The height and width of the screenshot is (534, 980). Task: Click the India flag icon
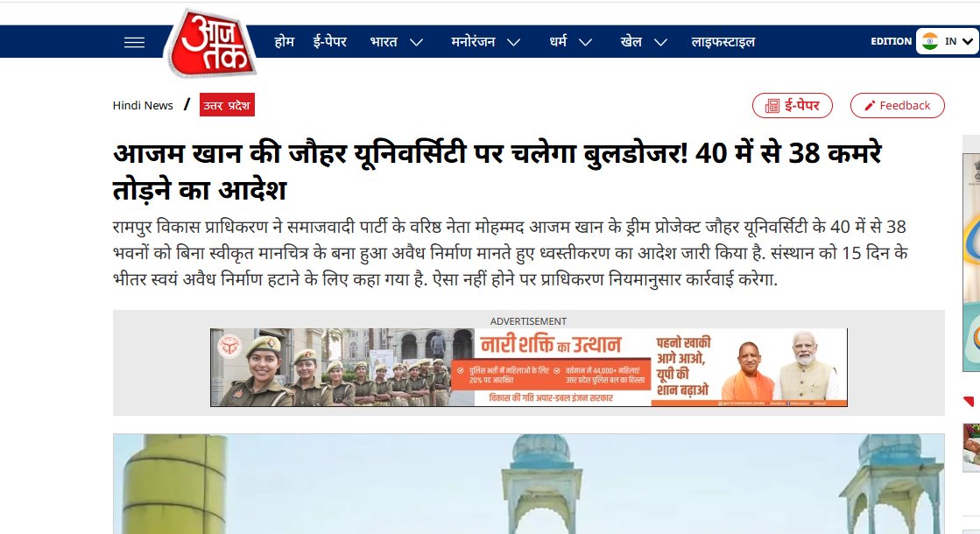[x=930, y=41]
